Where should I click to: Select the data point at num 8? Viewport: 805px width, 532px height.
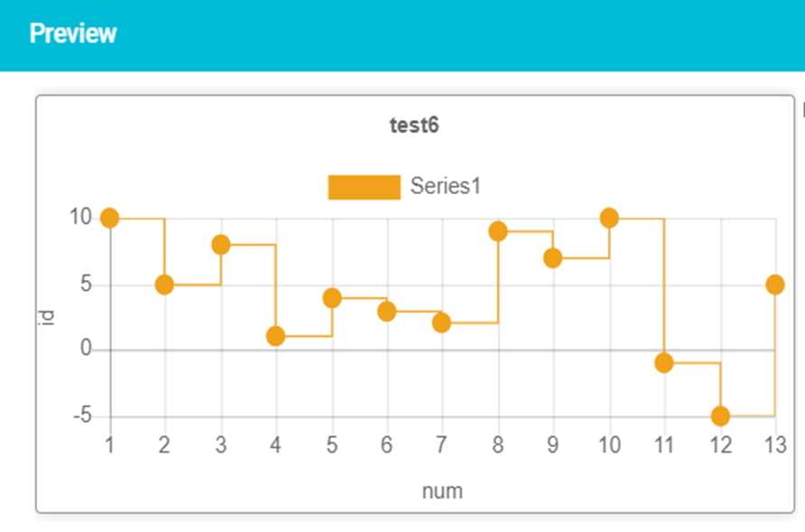498,231
